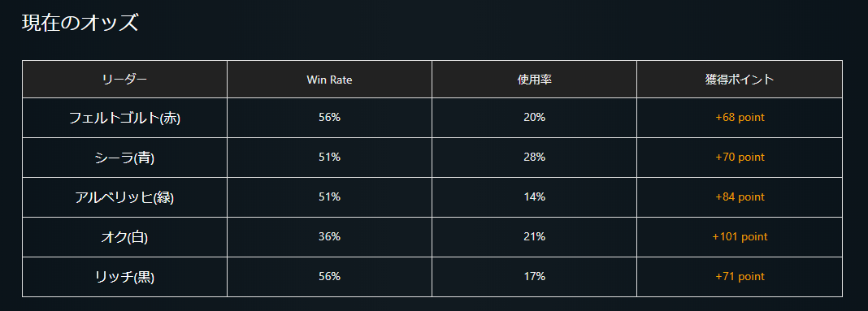Screen dimensions: 868x311
Task: Select the アルベリッヒ(緑) leader cell
Action: [124, 197]
